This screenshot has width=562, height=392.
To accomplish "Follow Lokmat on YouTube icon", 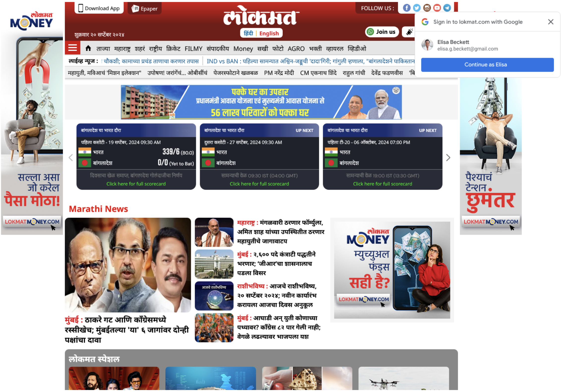I will [x=437, y=8].
